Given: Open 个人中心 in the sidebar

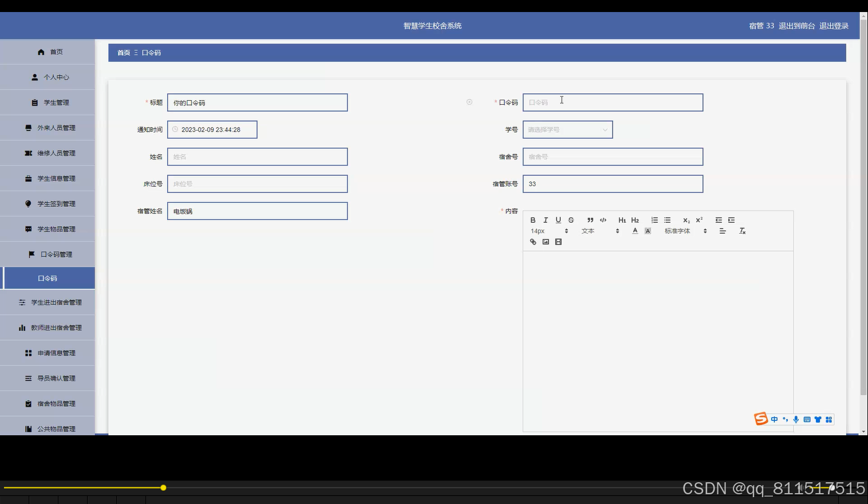Looking at the screenshot, I should tap(48, 77).
